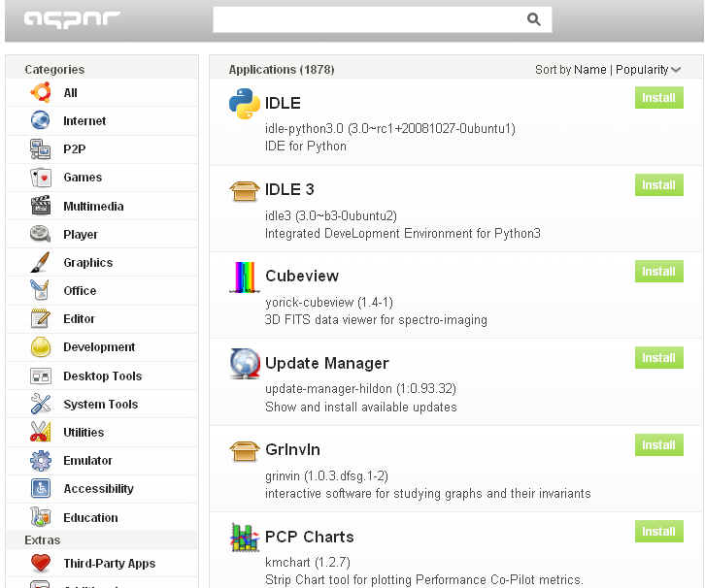Click the clapperboard Multimedia icon

pos(41,206)
